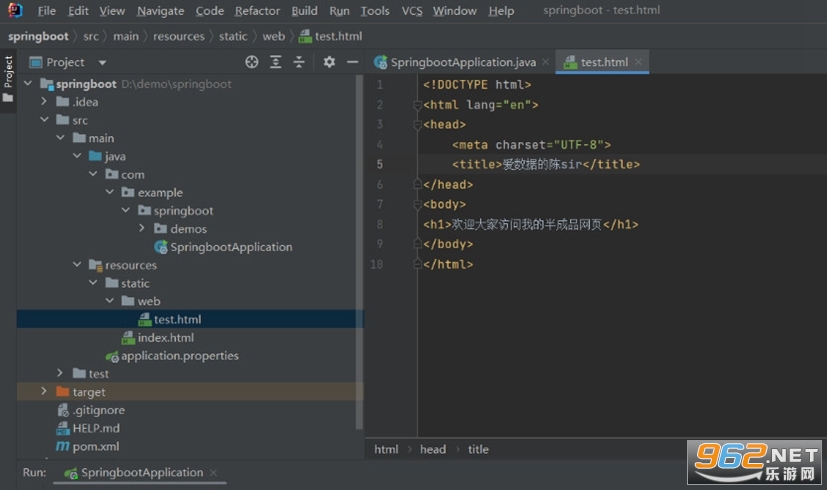Viewport: 827px width, 490px height.
Task: Open the Refactor menu
Action: [257, 11]
